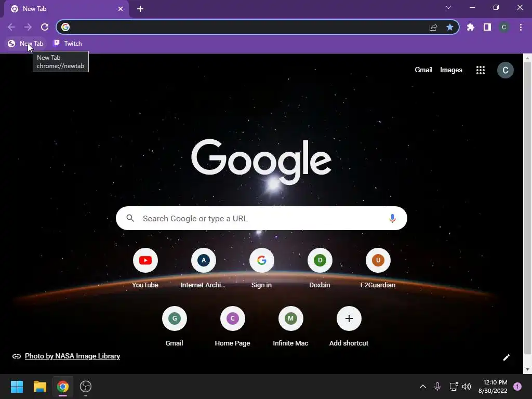The image size is (532, 399).
Task: Open Chrome's three-dot menu
Action: click(x=521, y=27)
